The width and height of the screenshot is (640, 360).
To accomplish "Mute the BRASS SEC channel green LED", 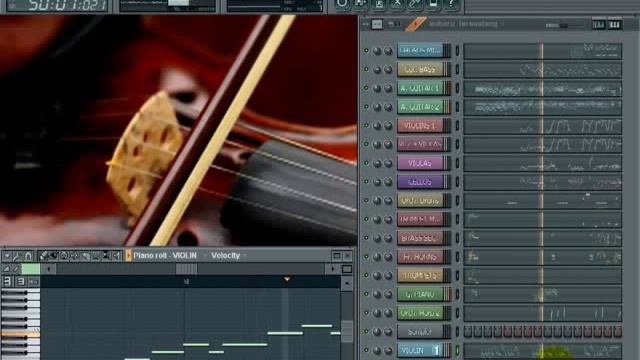I will [x=366, y=238].
